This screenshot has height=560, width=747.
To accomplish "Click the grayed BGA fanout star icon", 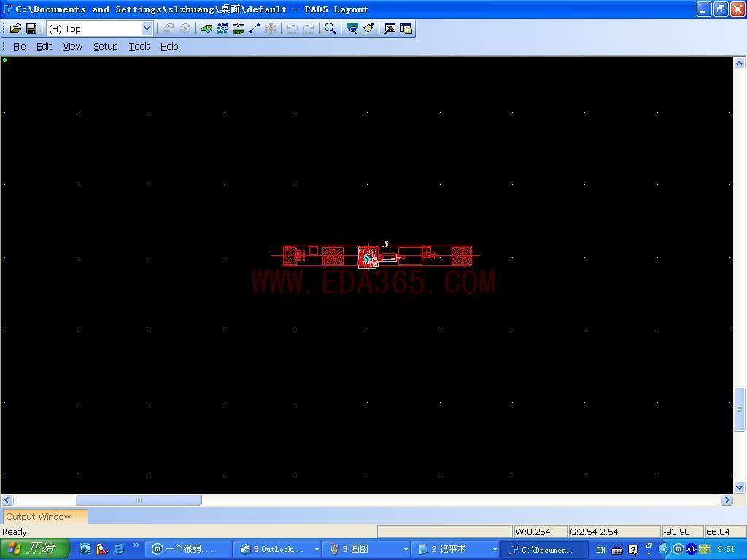I will point(271,28).
